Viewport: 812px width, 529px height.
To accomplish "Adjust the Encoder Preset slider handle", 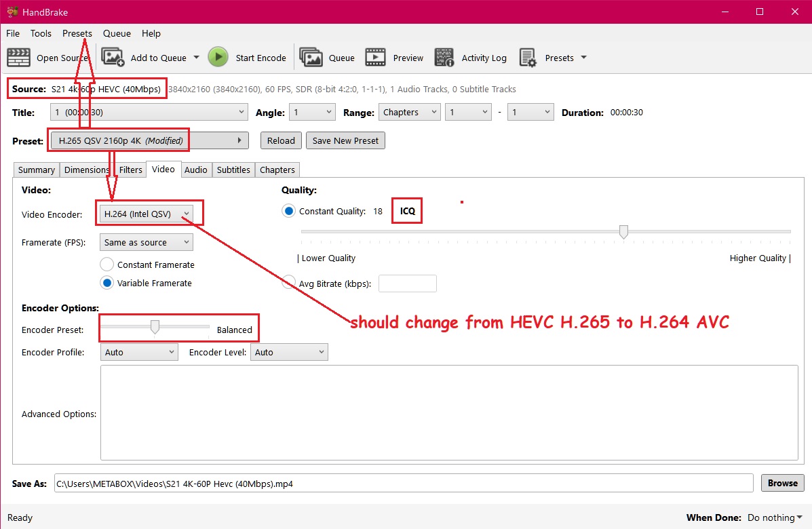I will 154,327.
